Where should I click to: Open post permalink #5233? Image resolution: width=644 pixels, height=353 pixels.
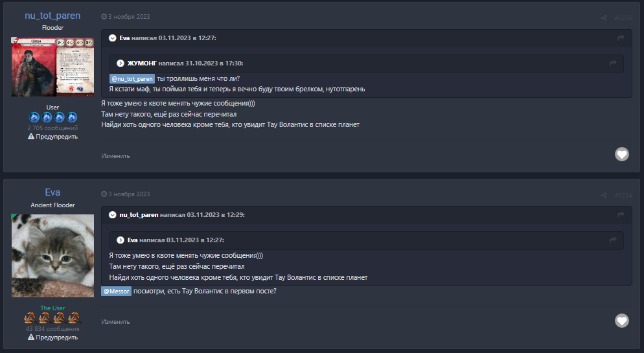tap(623, 17)
